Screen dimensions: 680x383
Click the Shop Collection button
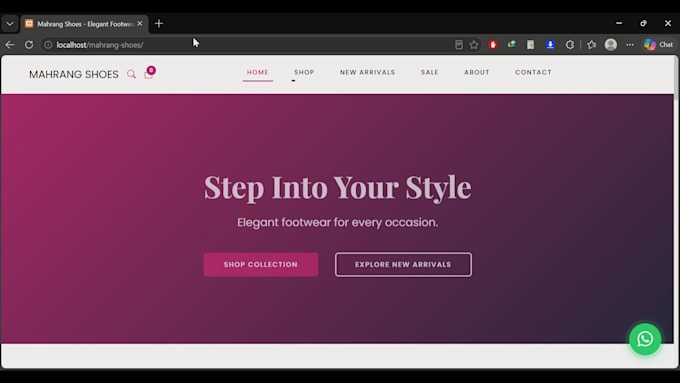(x=261, y=265)
